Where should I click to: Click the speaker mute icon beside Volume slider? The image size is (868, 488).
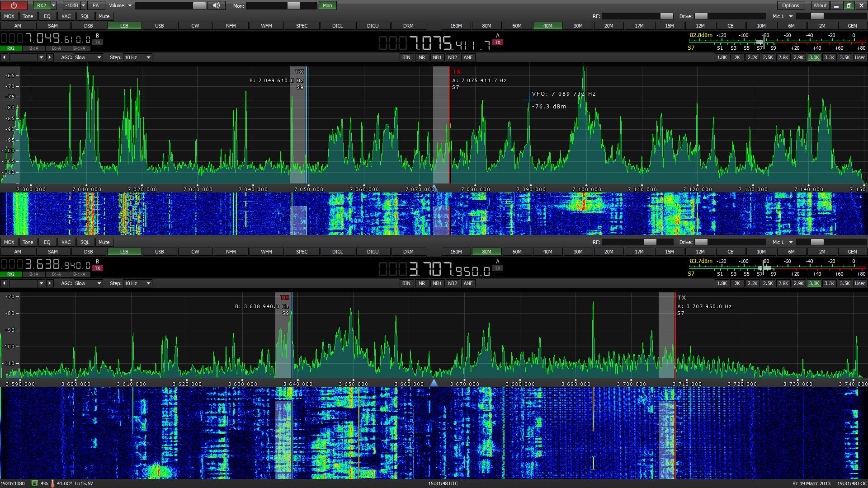pos(217,5)
